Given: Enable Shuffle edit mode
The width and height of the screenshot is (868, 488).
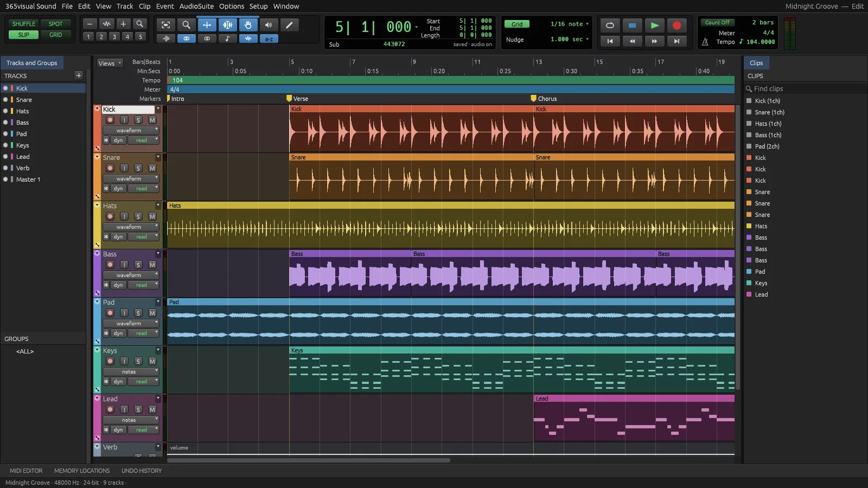Looking at the screenshot, I should 24,24.
